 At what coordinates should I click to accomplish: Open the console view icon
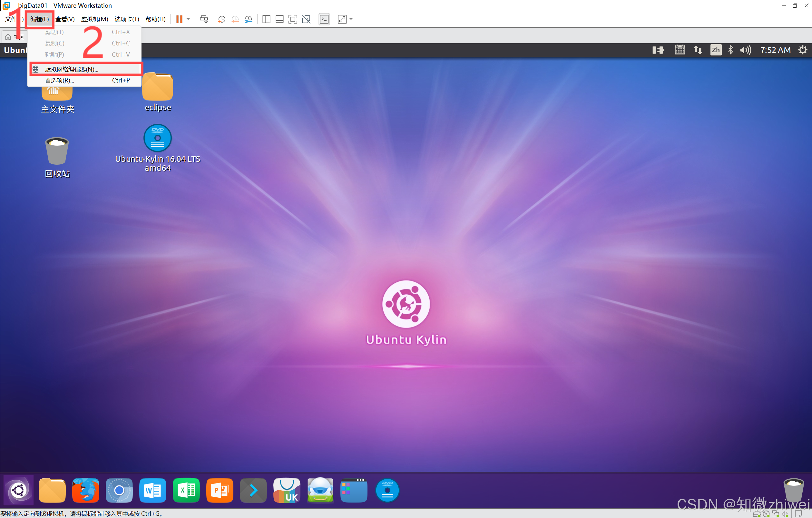(324, 19)
